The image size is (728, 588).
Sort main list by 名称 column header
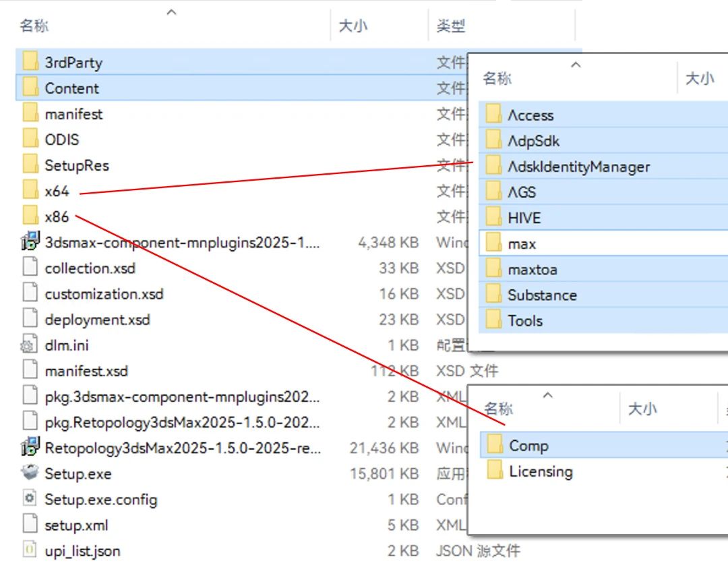(34, 26)
